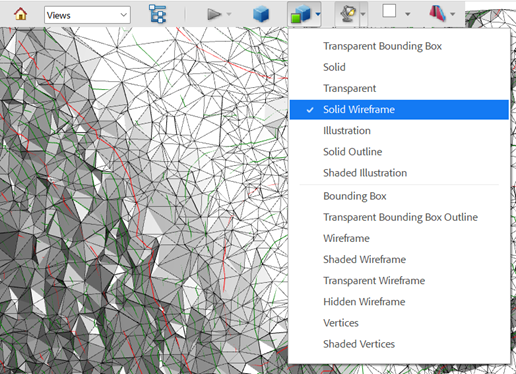Click the blue cube projection icon
The height and width of the screenshot is (374, 516).
pyautogui.click(x=261, y=14)
